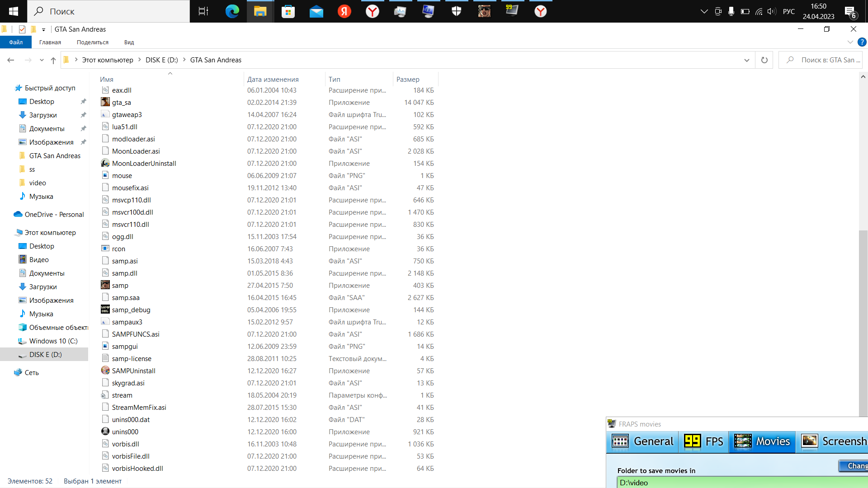Click the Explorer help question icon
The width and height of the screenshot is (868, 488).
point(862,42)
